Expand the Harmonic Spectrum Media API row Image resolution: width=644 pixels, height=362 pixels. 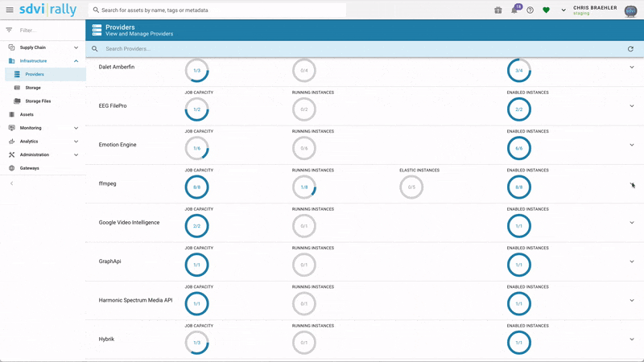632,300
